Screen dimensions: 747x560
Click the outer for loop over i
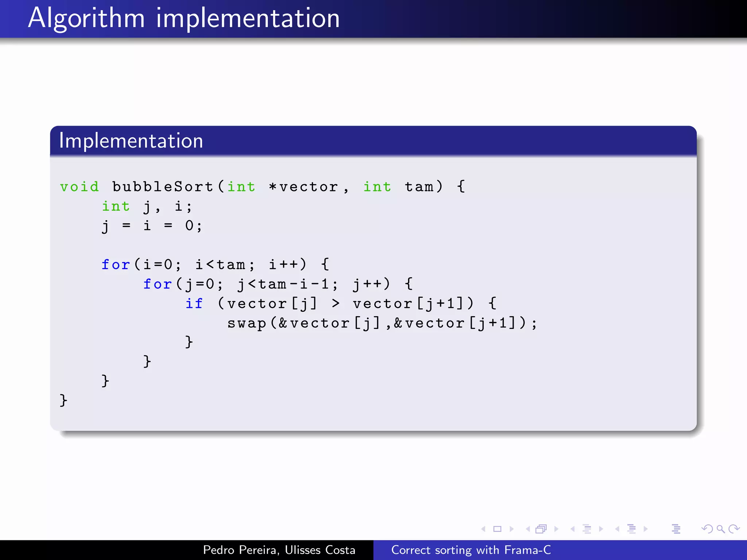(x=216, y=264)
